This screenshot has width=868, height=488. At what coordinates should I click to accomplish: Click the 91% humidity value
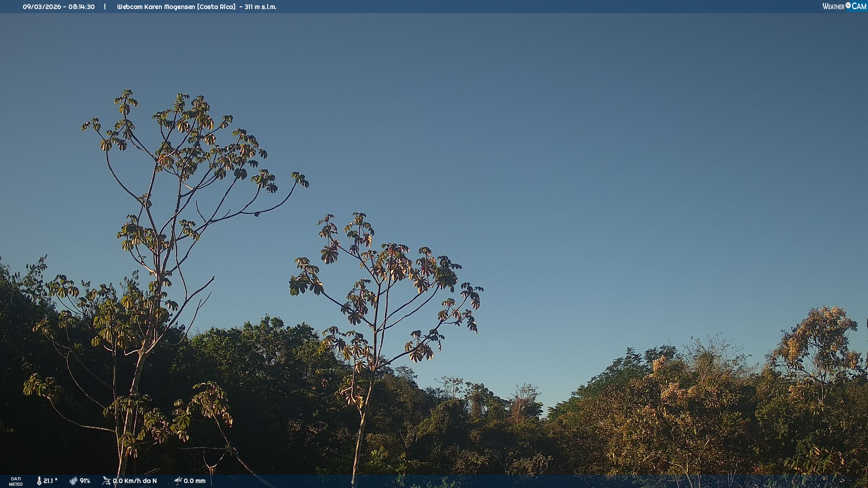click(85, 481)
